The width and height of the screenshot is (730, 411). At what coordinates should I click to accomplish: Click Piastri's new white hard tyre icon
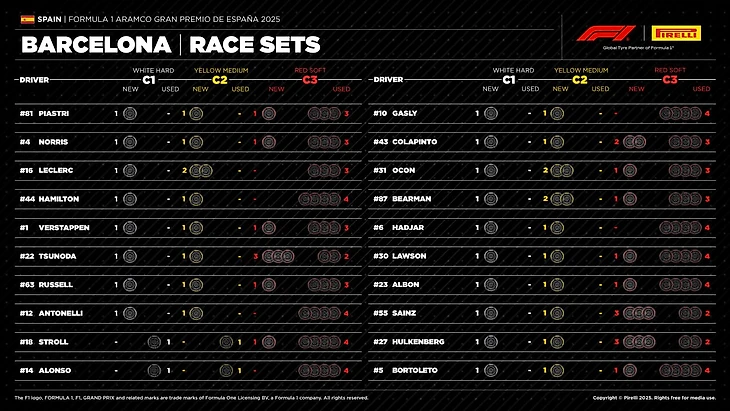click(129, 114)
